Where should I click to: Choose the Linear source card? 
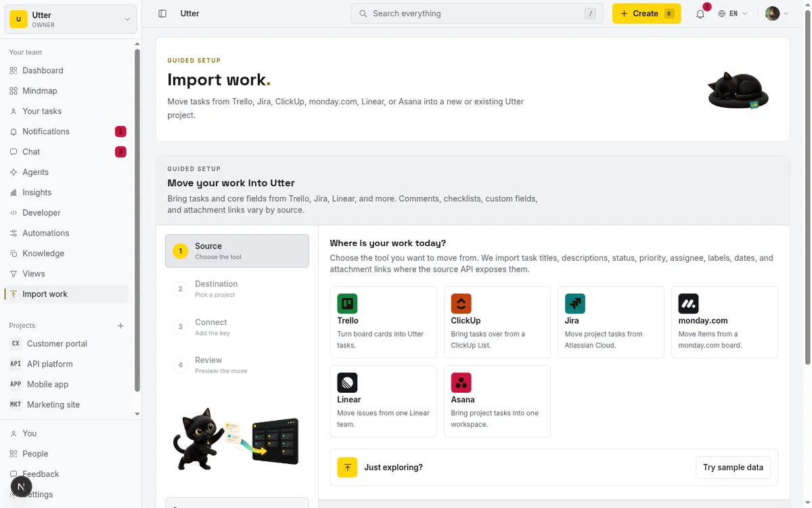[x=384, y=402]
